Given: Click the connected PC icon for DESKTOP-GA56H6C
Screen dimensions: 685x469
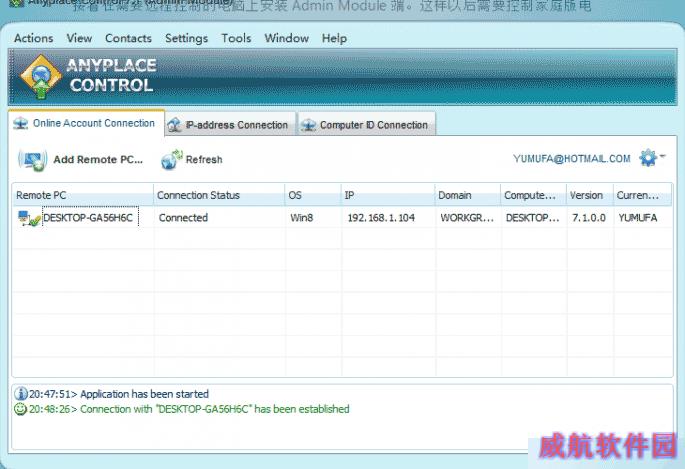Looking at the screenshot, I should (29, 218).
